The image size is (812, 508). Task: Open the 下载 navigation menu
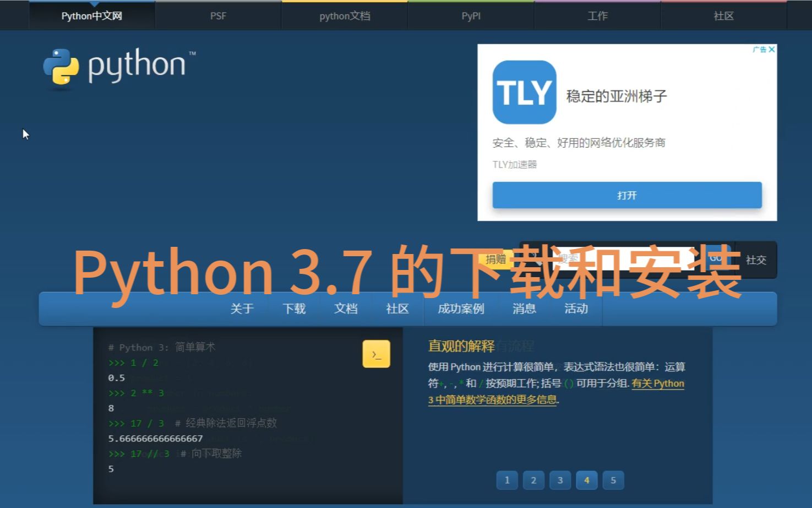click(294, 309)
